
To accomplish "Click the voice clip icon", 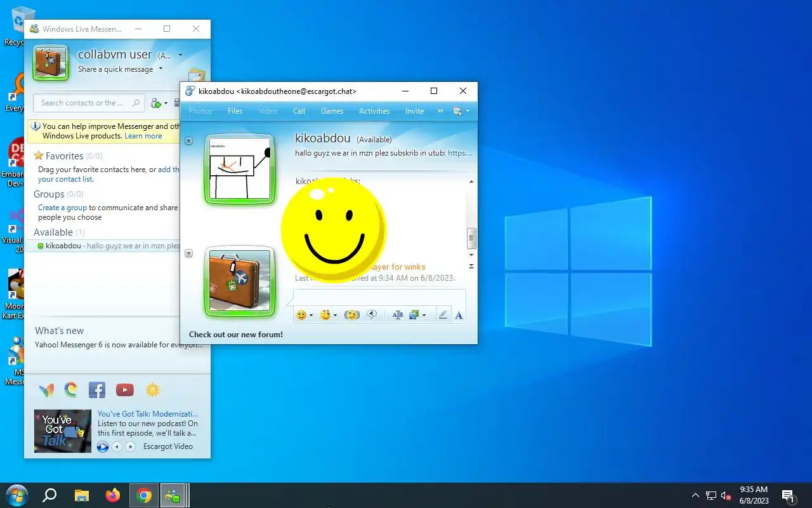I will click(x=372, y=315).
